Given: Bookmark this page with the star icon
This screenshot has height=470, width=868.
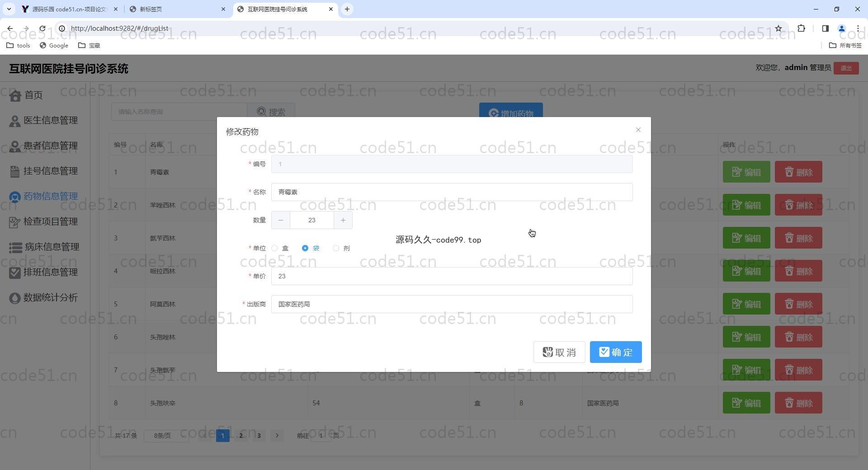Looking at the screenshot, I should [x=778, y=28].
